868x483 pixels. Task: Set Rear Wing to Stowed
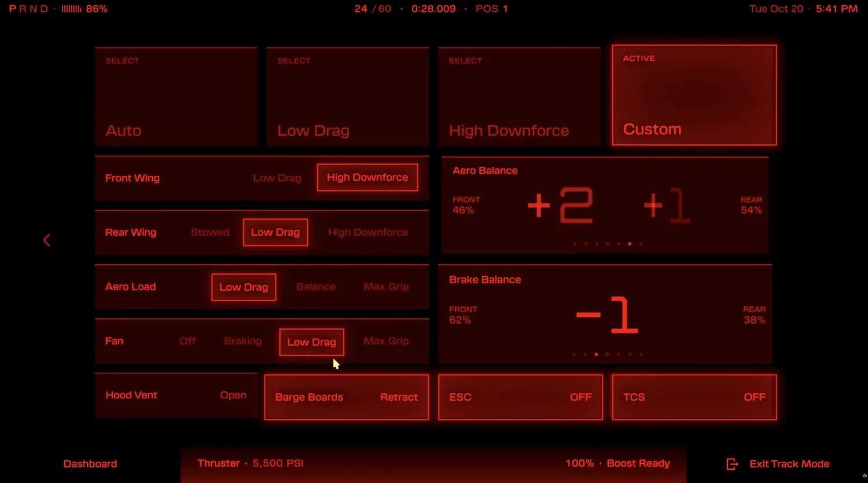tap(210, 232)
